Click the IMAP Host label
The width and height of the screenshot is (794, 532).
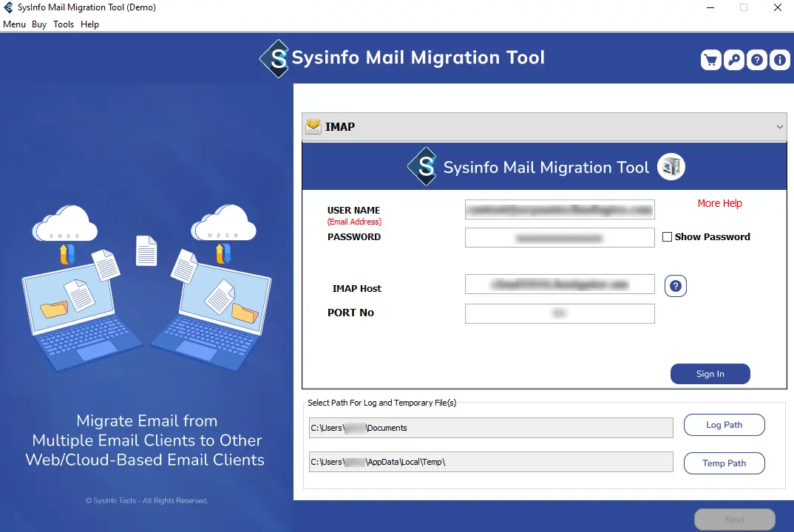point(356,288)
